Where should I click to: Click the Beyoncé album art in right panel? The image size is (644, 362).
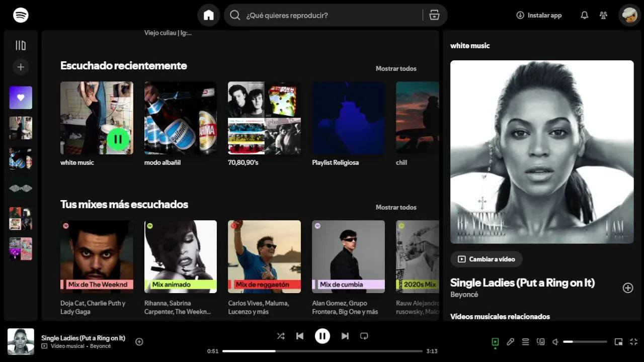click(x=542, y=152)
